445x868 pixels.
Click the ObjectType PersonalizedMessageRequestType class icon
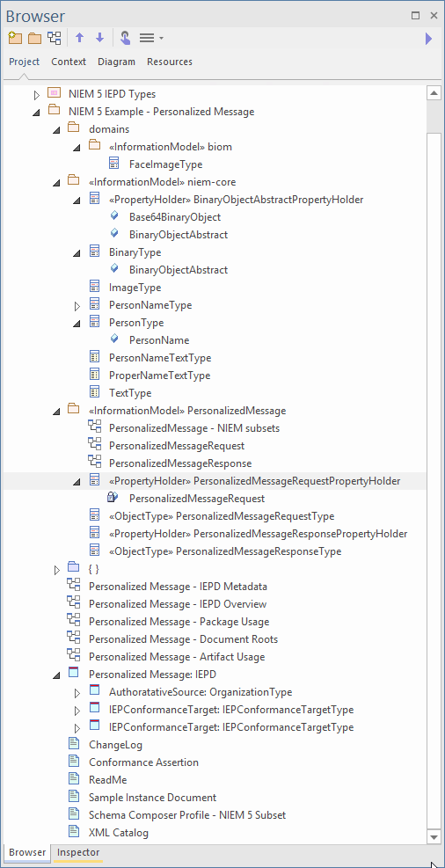coord(94,515)
